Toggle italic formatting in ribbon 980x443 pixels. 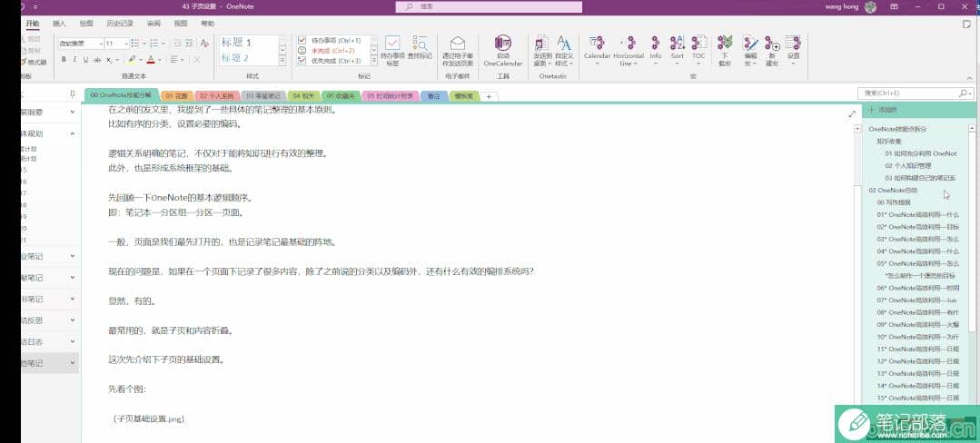[x=74, y=59]
